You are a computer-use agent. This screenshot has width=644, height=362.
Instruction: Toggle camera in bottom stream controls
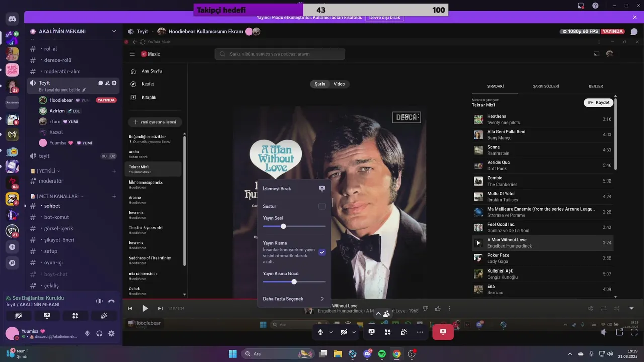pyautogui.click(x=344, y=332)
